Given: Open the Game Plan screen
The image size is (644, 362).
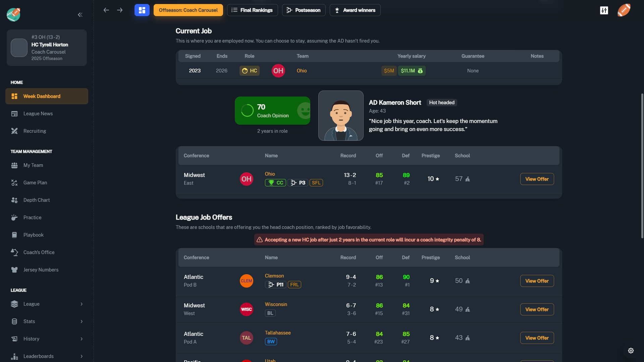Looking at the screenshot, I should (x=35, y=183).
